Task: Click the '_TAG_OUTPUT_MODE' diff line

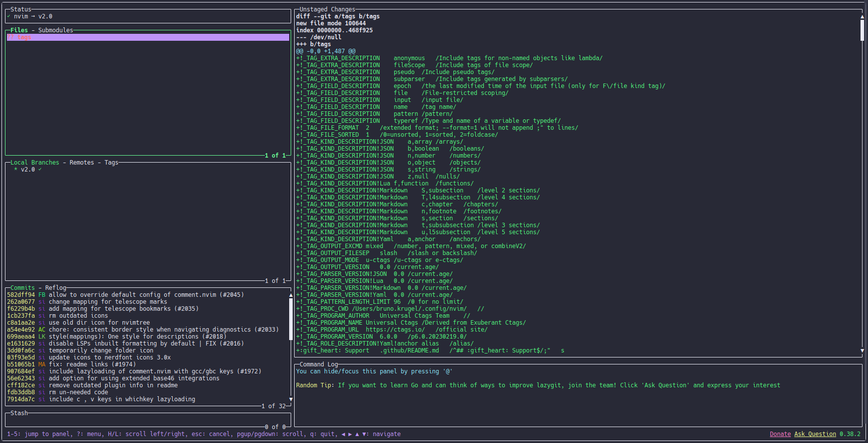Action: click(x=380, y=260)
